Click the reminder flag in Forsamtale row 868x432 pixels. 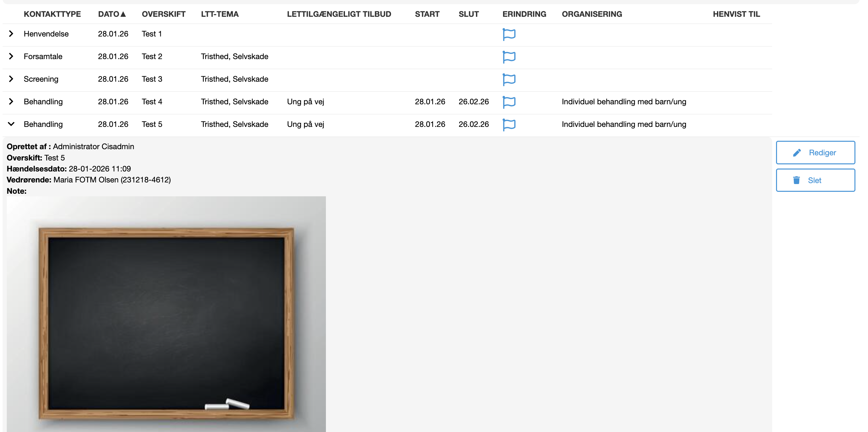click(x=509, y=57)
